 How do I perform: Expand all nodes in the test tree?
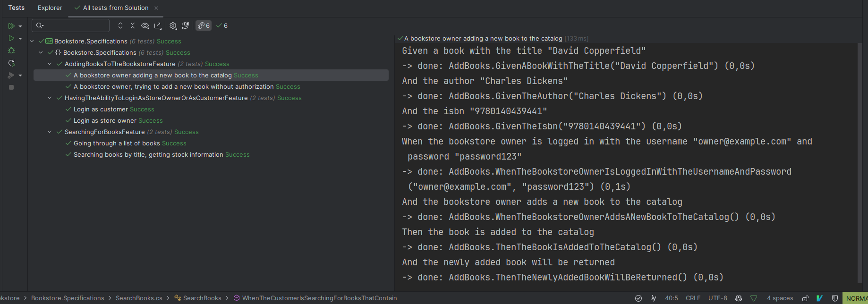coord(120,26)
